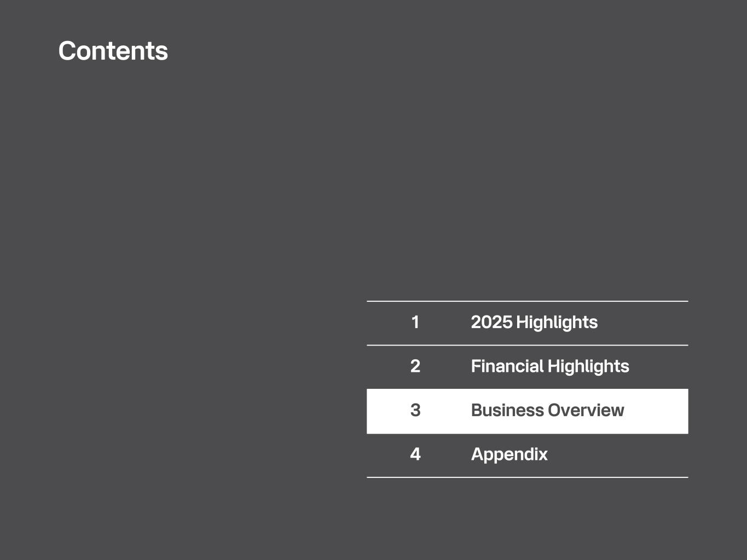Viewport: 747px width, 560px height.
Task: Click number 3 in the highlighted row
Action: click(415, 410)
